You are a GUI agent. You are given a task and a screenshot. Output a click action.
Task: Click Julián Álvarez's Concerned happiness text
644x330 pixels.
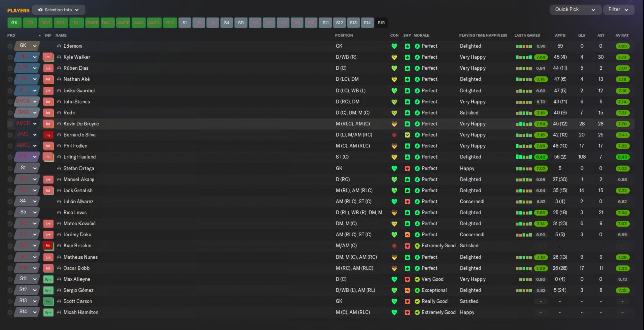tap(471, 202)
